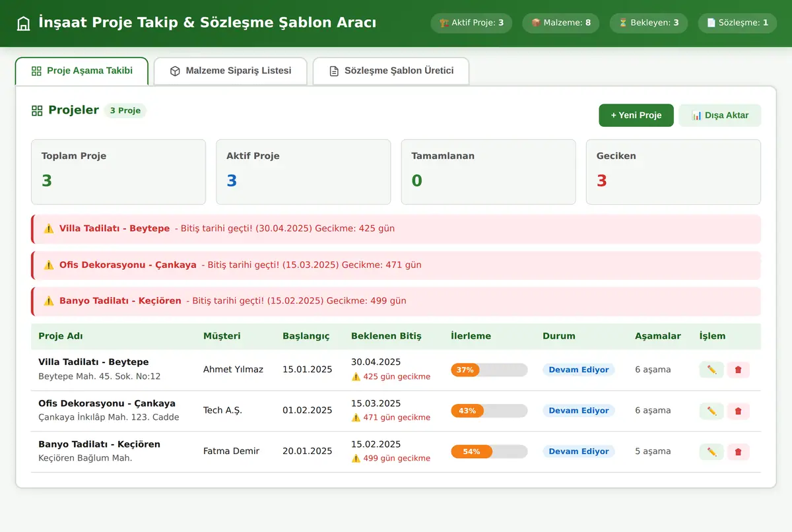792x532 pixels.
Task: Click warning icon next to 425 gün gecikme
Action: pos(356,377)
